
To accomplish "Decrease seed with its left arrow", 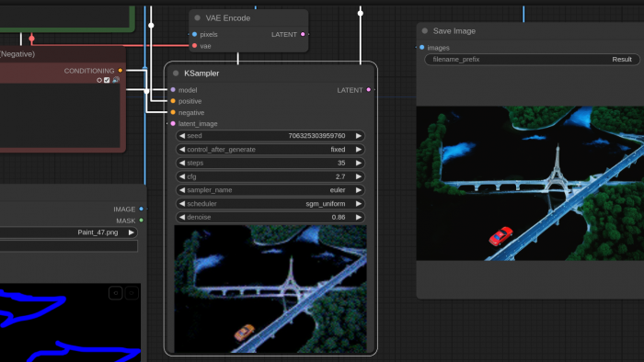I will [x=182, y=136].
